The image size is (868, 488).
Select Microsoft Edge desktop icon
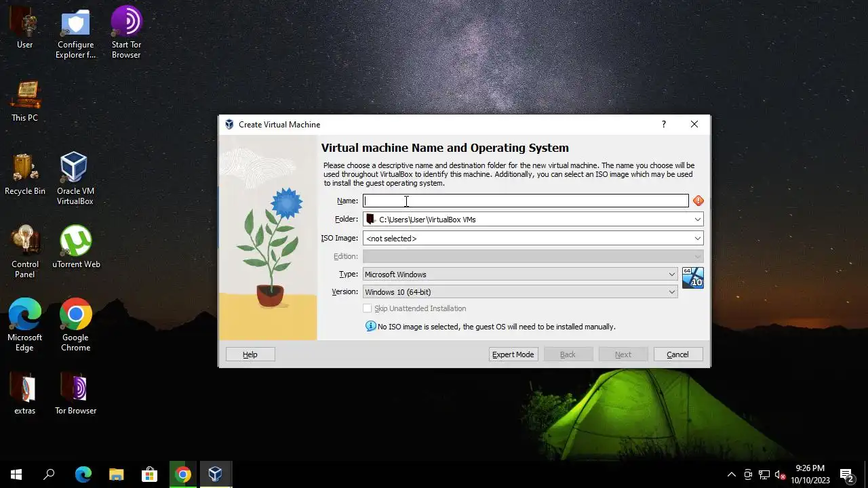point(24,325)
